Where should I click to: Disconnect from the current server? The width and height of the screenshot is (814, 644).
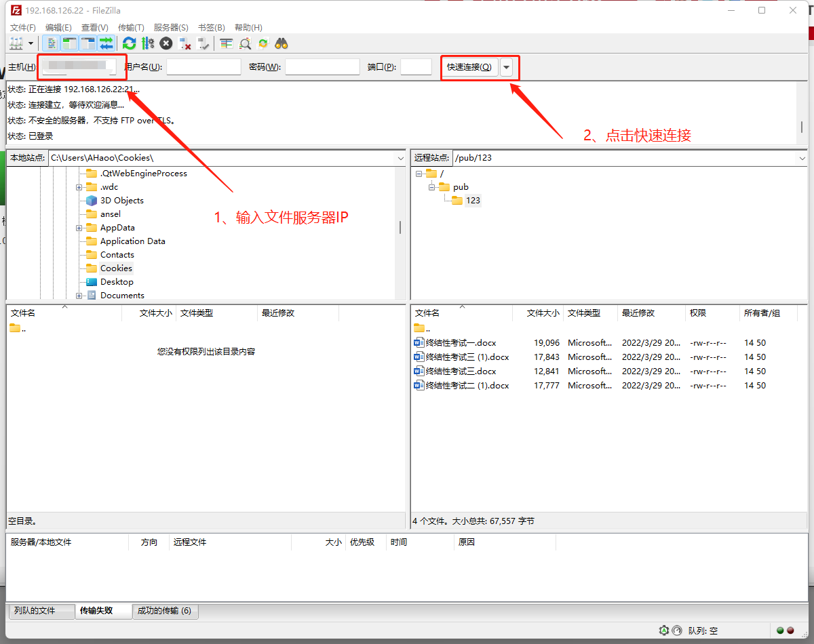tap(185, 43)
